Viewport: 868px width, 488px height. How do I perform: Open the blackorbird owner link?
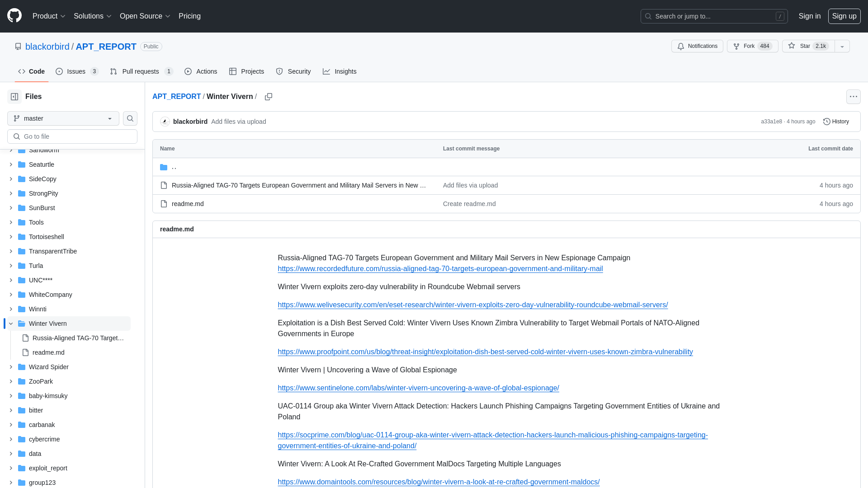coord(47,47)
